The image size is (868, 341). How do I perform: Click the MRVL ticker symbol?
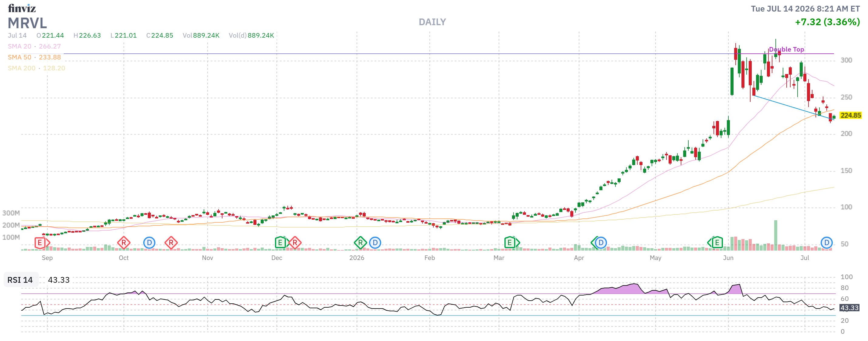coord(27,23)
